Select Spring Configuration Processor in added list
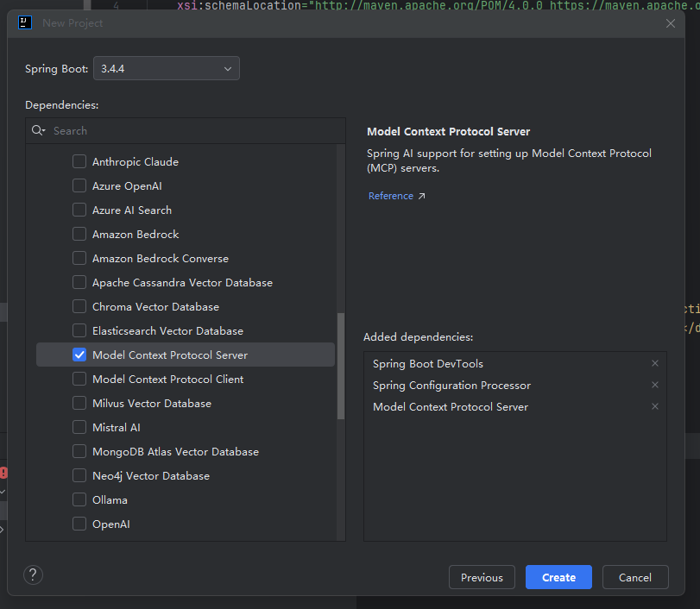This screenshot has width=700, height=609. (451, 385)
